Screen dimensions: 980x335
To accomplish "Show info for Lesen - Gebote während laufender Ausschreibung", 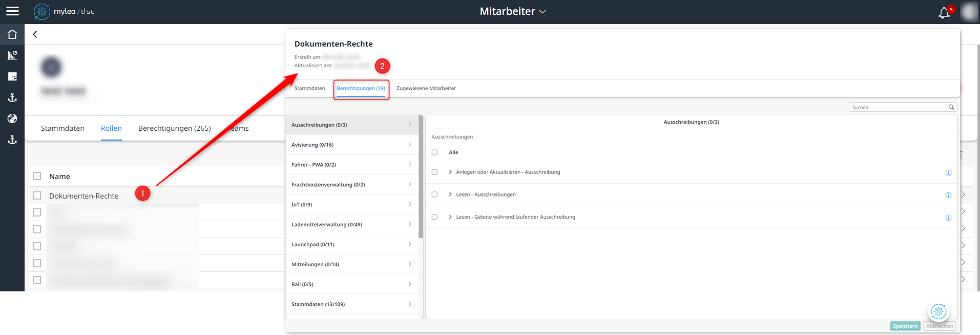I will tap(948, 218).
